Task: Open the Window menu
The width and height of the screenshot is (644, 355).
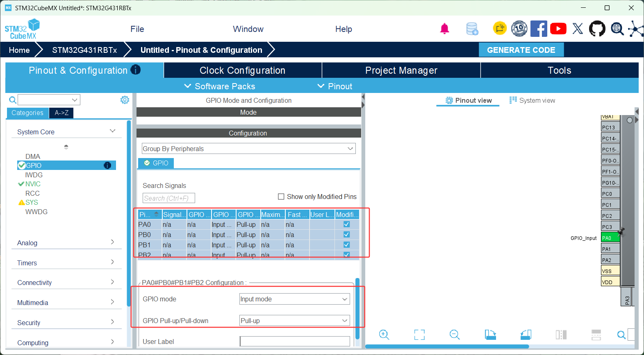Action: click(x=248, y=29)
